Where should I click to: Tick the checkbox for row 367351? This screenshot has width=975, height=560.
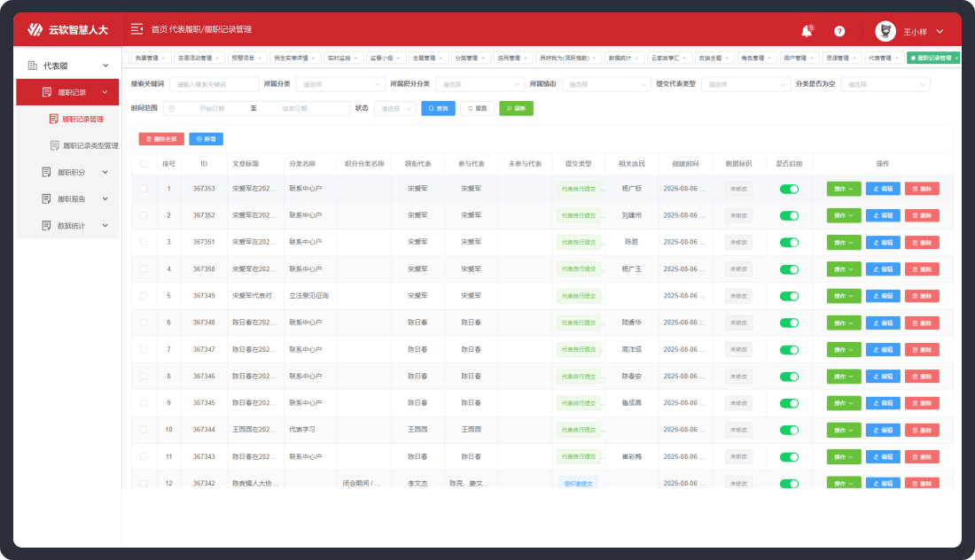[144, 242]
